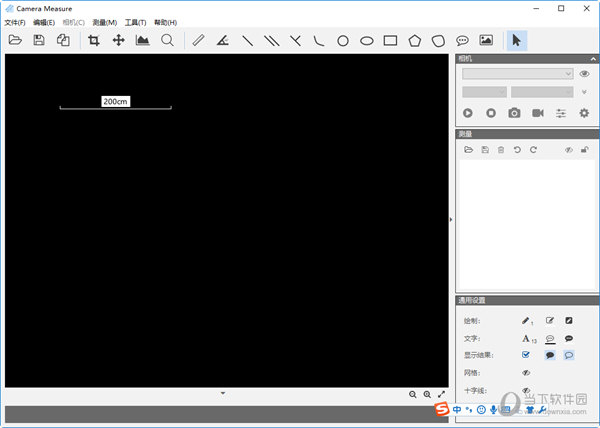This screenshot has width=600, height=428.
Task: Open the camera device dropdown
Action: click(518, 73)
